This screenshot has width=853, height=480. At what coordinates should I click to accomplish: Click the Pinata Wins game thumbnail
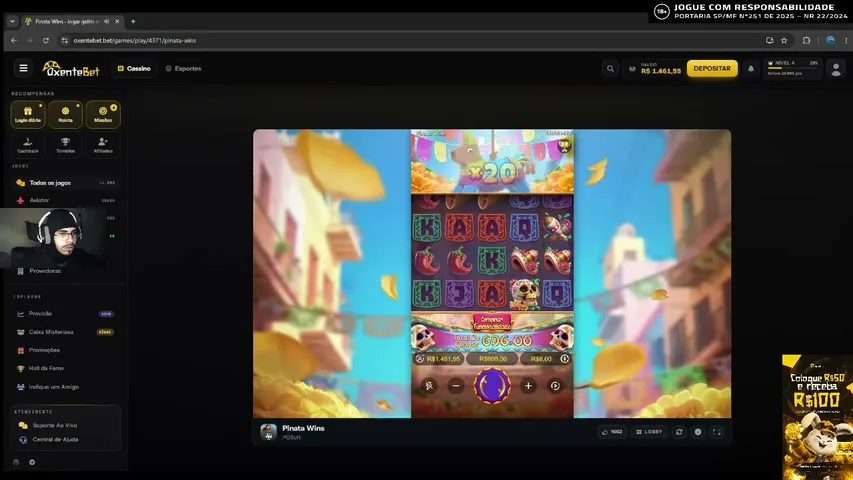coord(268,432)
